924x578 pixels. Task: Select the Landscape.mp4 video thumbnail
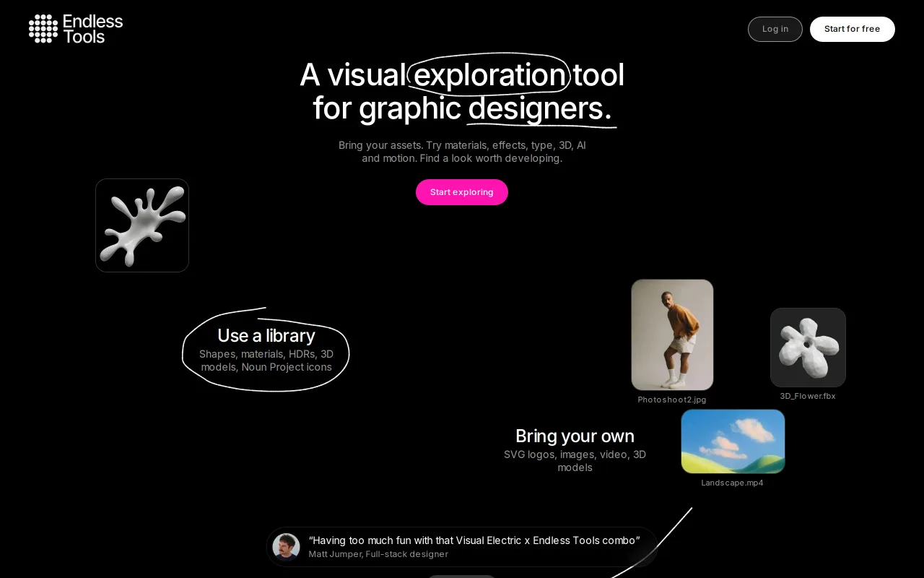click(733, 441)
